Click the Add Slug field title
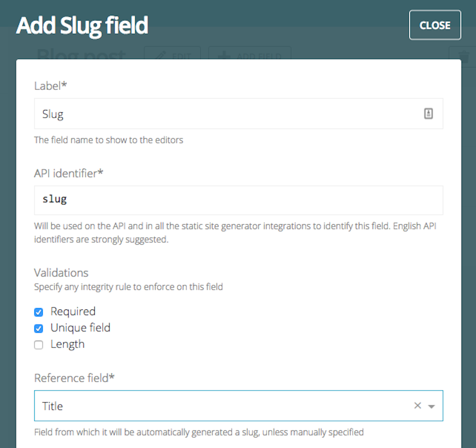Screen dimensions: 476x448 pos(82,26)
